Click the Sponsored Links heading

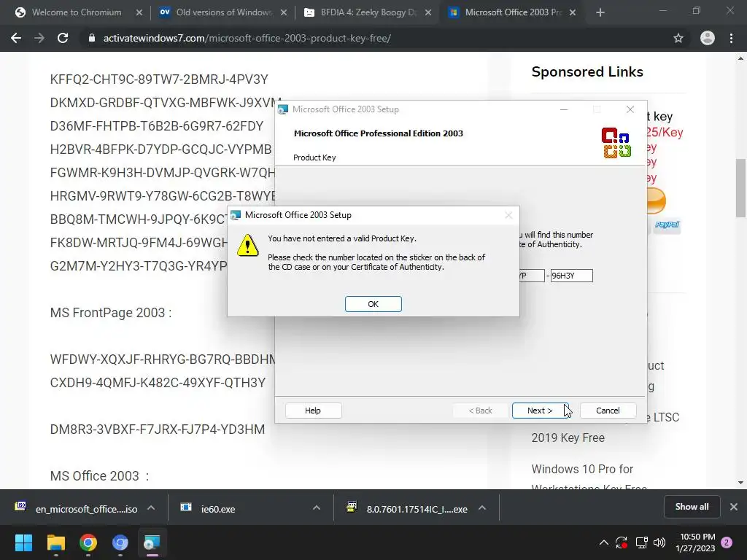[587, 71]
